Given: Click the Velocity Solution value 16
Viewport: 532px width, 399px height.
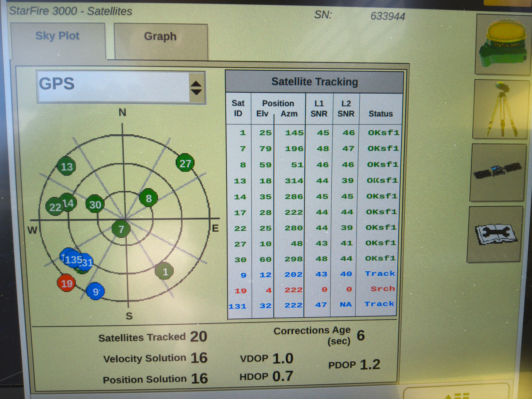Looking at the screenshot, I should (x=199, y=358).
